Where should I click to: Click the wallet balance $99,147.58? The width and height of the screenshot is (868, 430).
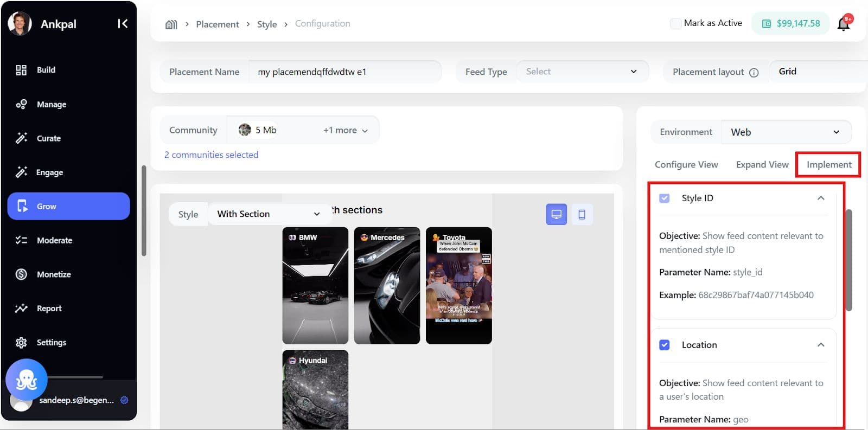coord(790,23)
